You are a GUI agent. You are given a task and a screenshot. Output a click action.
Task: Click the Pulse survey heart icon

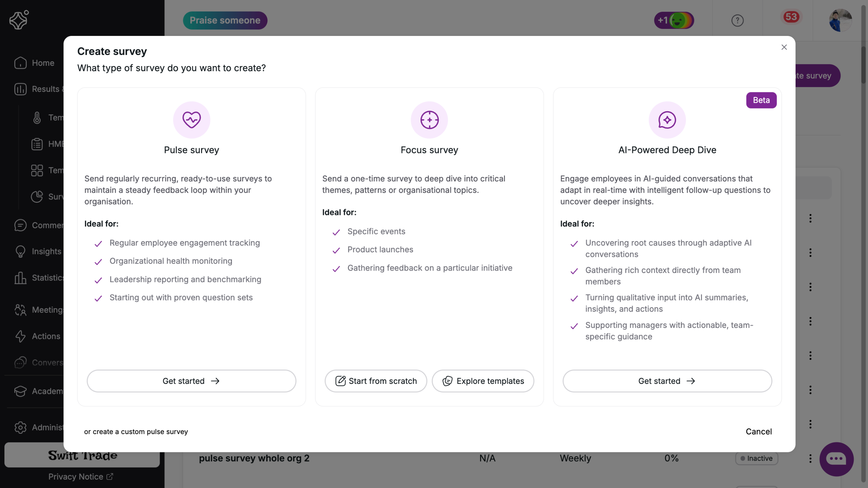[x=192, y=120]
